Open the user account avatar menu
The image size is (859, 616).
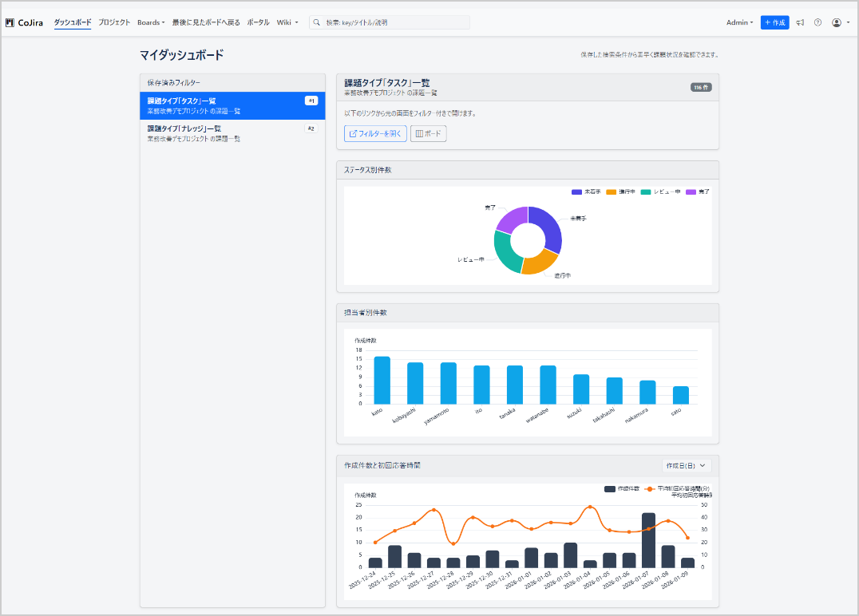coord(840,22)
